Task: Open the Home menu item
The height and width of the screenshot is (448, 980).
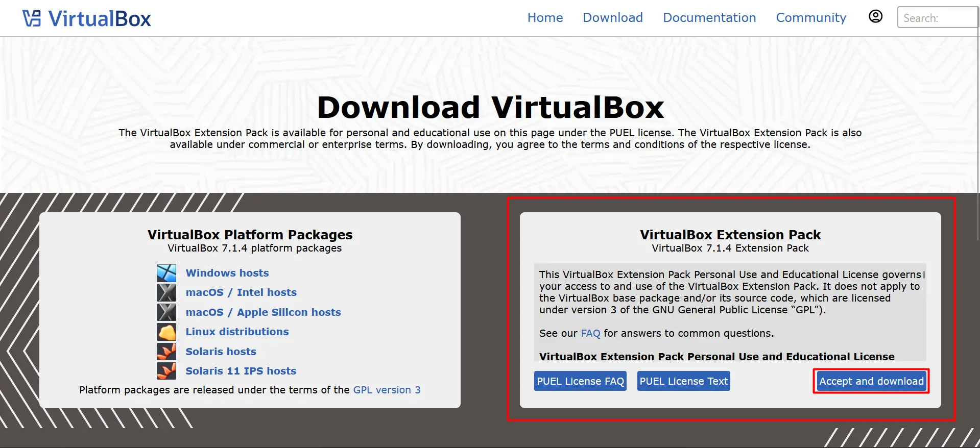Action: click(545, 18)
